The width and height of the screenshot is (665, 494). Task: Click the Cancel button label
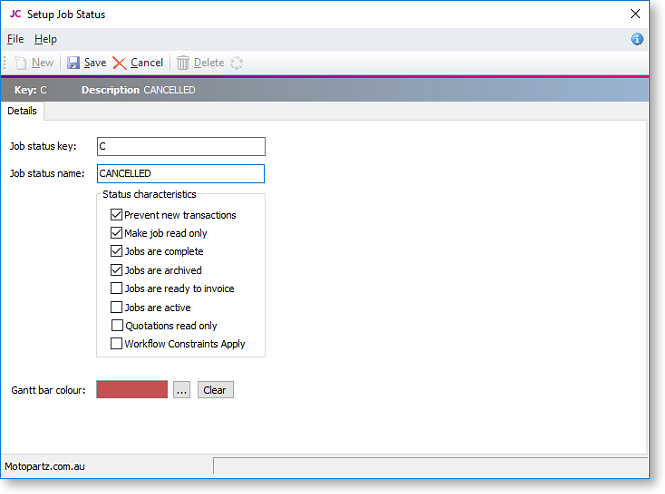[x=146, y=63]
